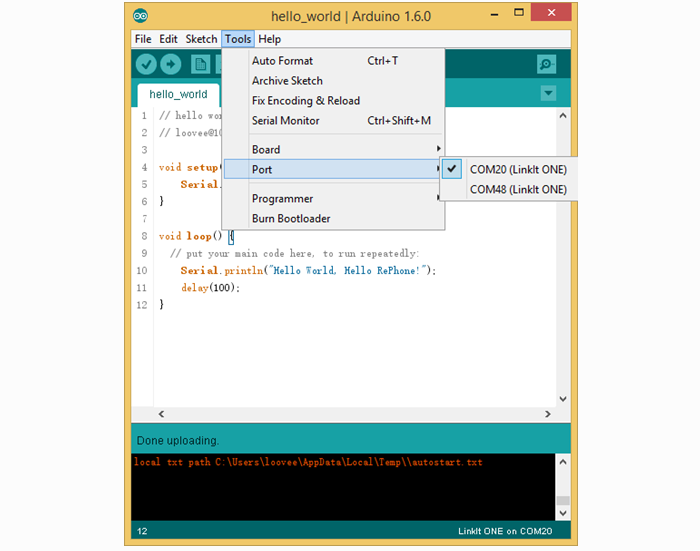Screen dimensions: 700x551
Task: Click Burn Bootloader menu entry
Action: point(333,218)
